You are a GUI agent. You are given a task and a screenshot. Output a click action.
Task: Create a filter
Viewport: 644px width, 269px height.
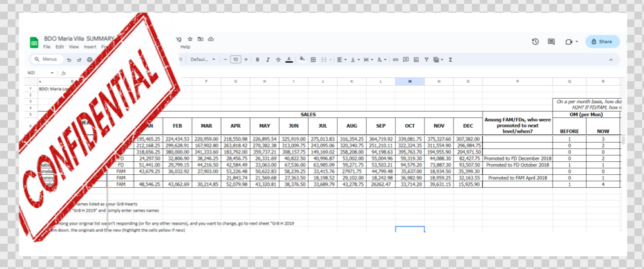click(426, 59)
